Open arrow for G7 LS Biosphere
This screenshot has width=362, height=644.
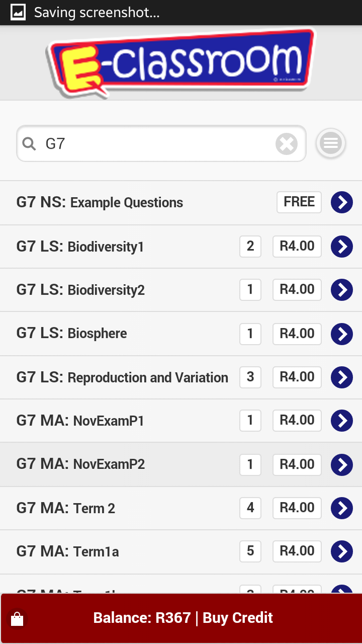(341, 334)
